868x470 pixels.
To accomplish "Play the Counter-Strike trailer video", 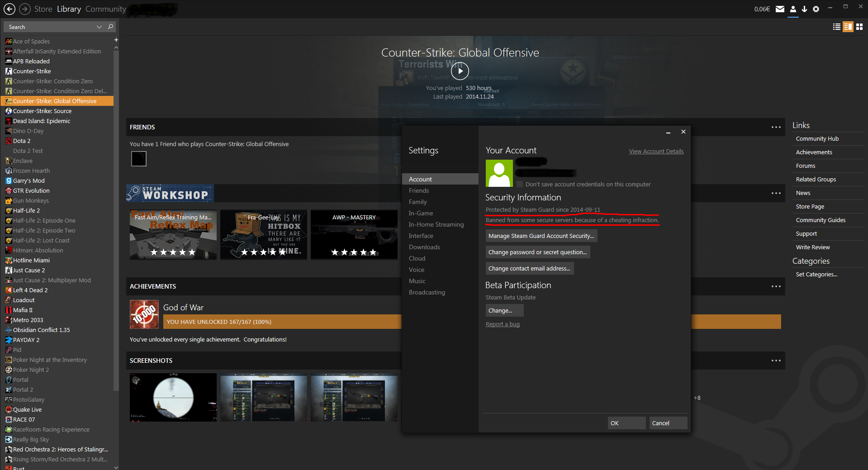I will click(x=460, y=71).
